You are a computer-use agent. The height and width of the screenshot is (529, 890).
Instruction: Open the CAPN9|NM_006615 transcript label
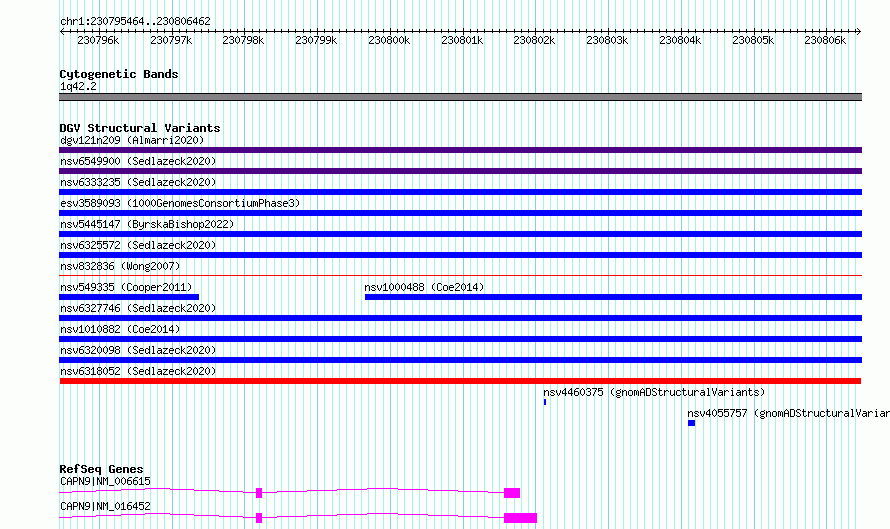pos(106,481)
